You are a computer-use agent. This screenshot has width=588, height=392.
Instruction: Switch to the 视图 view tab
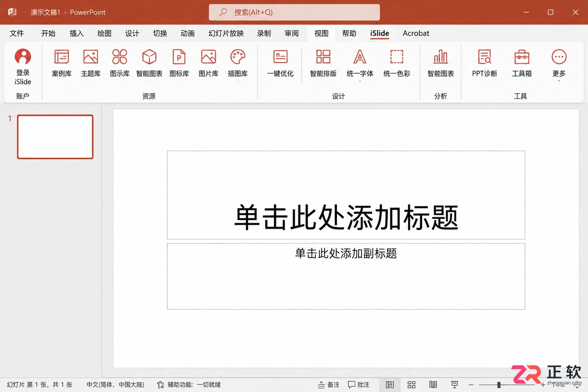[321, 33]
